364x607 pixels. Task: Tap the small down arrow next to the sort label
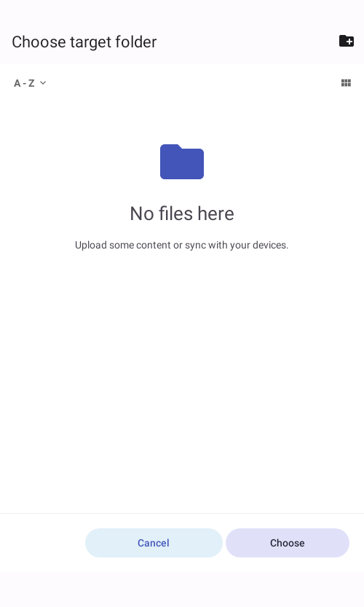[43, 82]
